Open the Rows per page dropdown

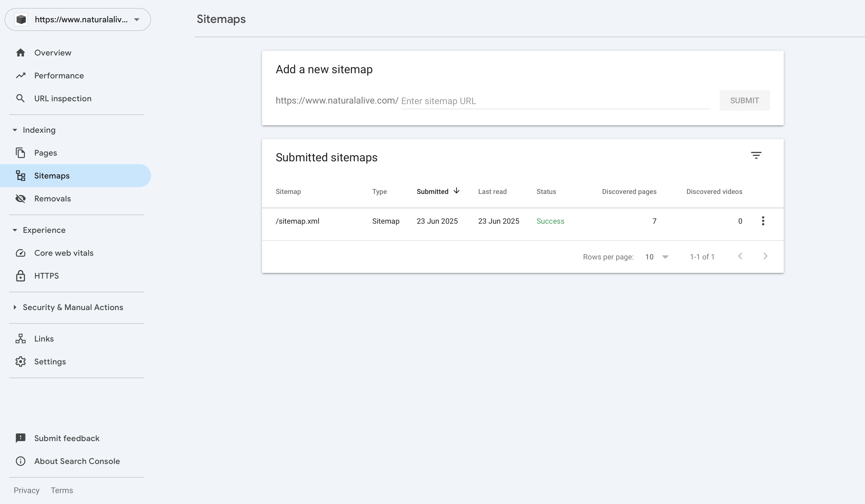[657, 257]
